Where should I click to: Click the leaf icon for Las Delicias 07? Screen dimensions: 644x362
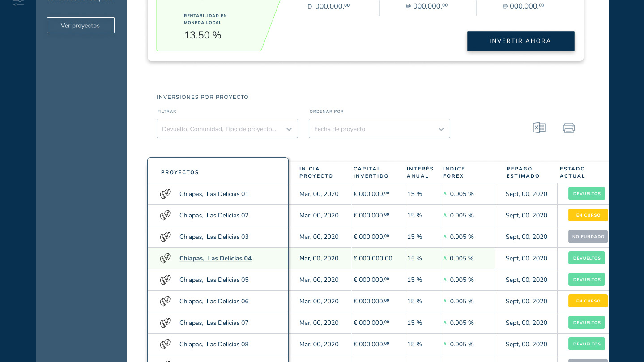(x=165, y=323)
